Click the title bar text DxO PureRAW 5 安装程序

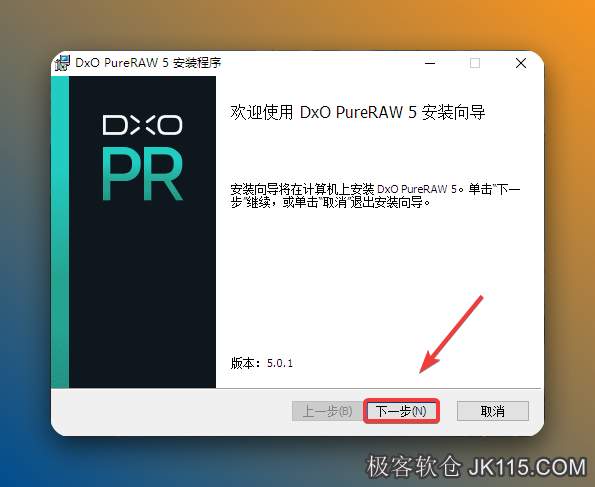148,63
